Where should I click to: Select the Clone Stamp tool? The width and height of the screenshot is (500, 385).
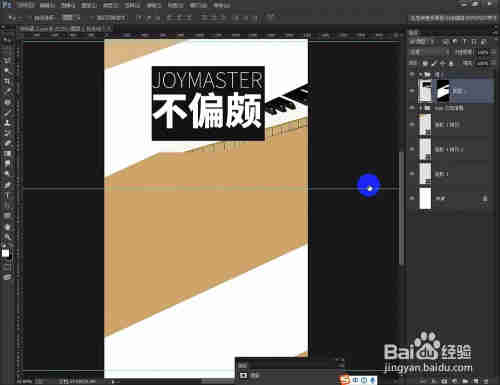click(7, 122)
